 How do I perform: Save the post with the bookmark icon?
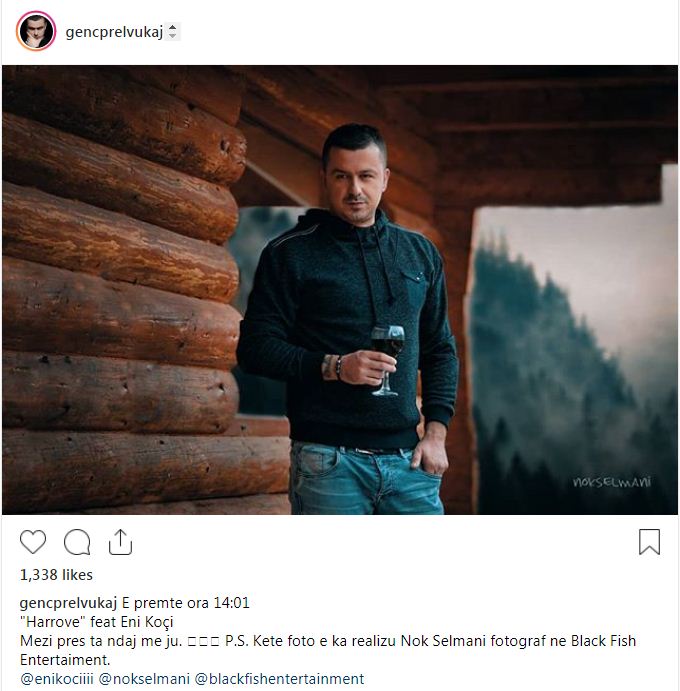coord(650,542)
